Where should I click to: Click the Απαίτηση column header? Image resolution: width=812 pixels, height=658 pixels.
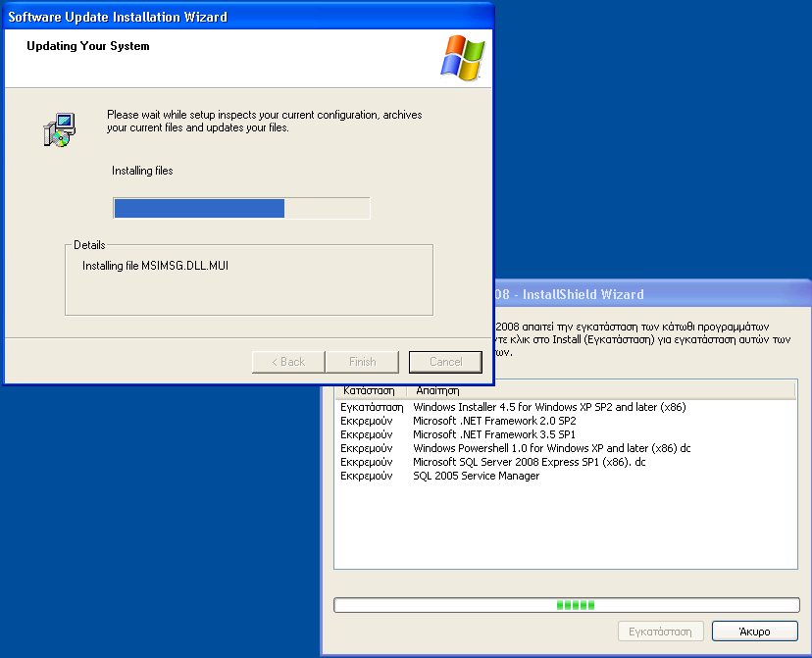click(x=601, y=390)
